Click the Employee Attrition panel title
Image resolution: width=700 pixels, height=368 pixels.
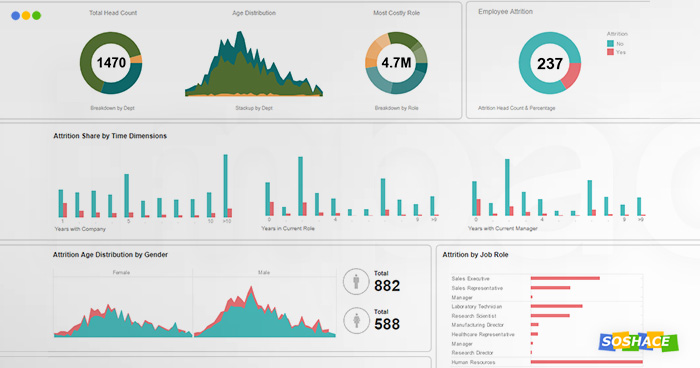coord(505,12)
